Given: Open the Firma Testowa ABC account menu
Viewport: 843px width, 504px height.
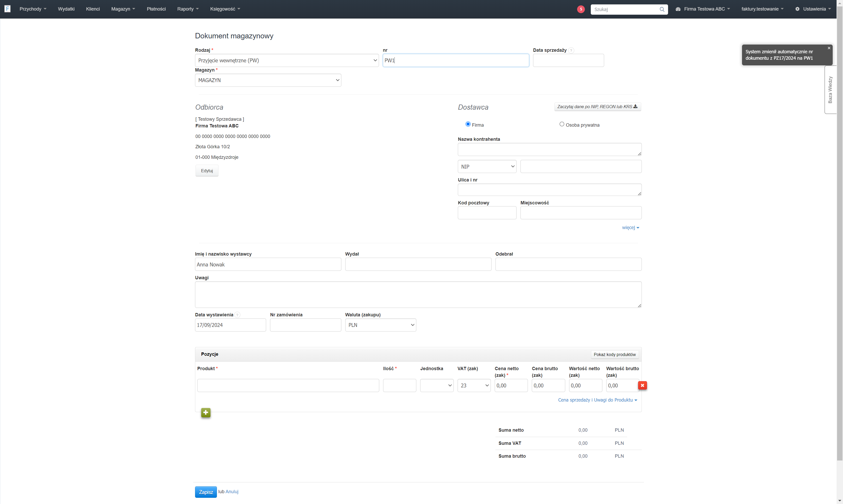Looking at the screenshot, I should pos(703,9).
